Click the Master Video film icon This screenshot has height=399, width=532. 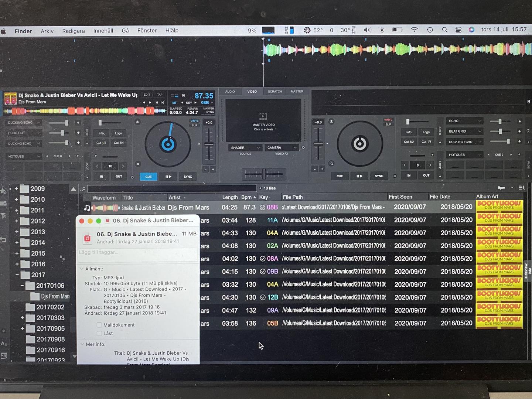coord(263,116)
